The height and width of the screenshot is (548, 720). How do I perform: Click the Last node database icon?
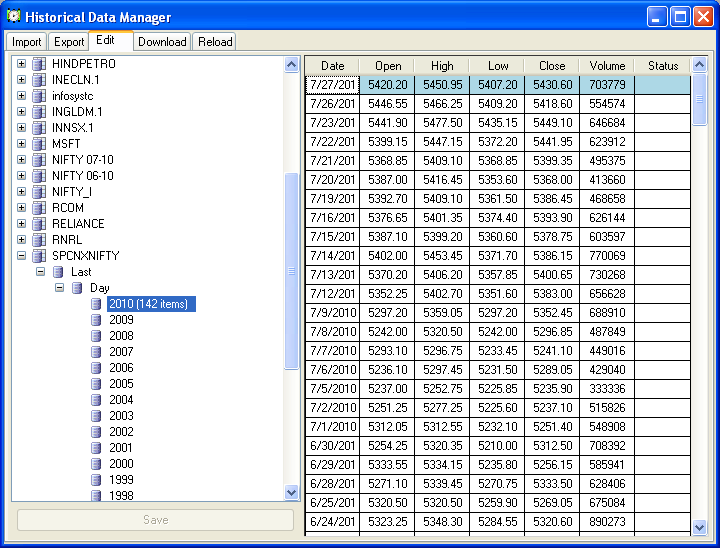(x=58, y=272)
